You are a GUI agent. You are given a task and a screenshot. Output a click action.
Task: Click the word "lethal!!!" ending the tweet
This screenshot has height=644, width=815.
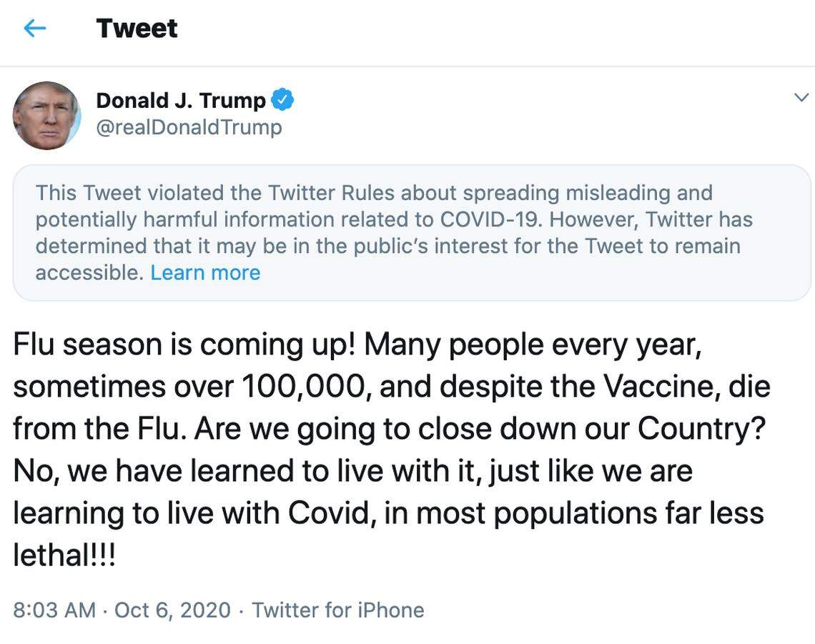(64, 555)
